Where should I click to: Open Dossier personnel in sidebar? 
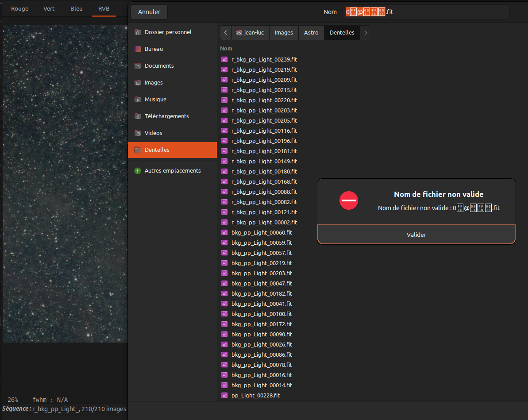[173, 32]
